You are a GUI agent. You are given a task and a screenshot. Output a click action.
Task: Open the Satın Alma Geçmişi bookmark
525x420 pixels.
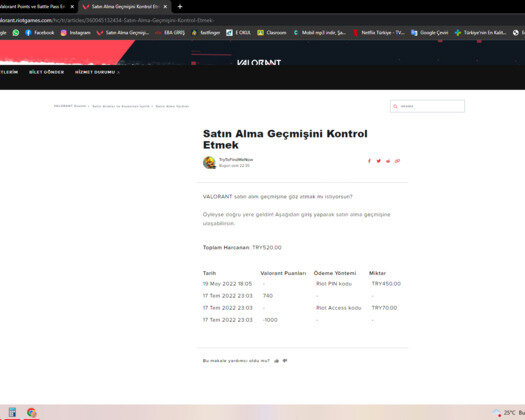coord(123,32)
